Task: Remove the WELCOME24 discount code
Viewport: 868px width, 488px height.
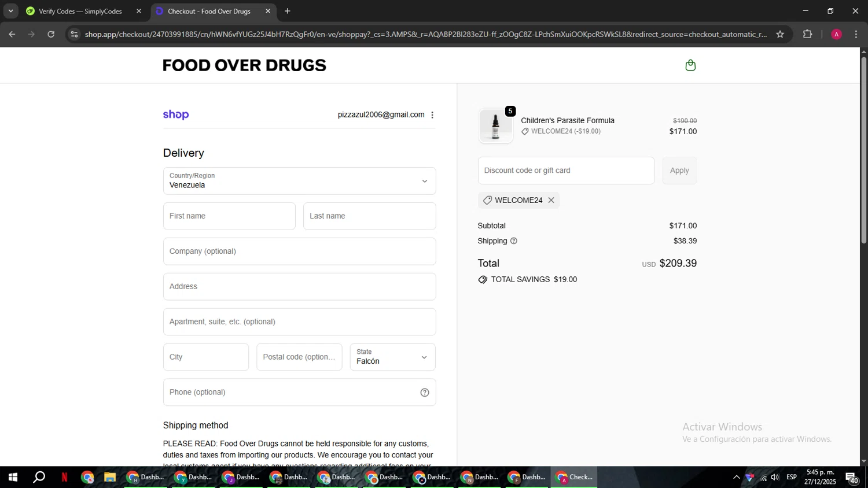Action: (551, 200)
